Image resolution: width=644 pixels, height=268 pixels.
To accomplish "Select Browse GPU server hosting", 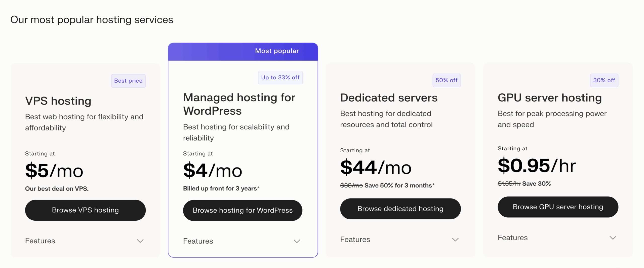I will [x=558, y=207].
